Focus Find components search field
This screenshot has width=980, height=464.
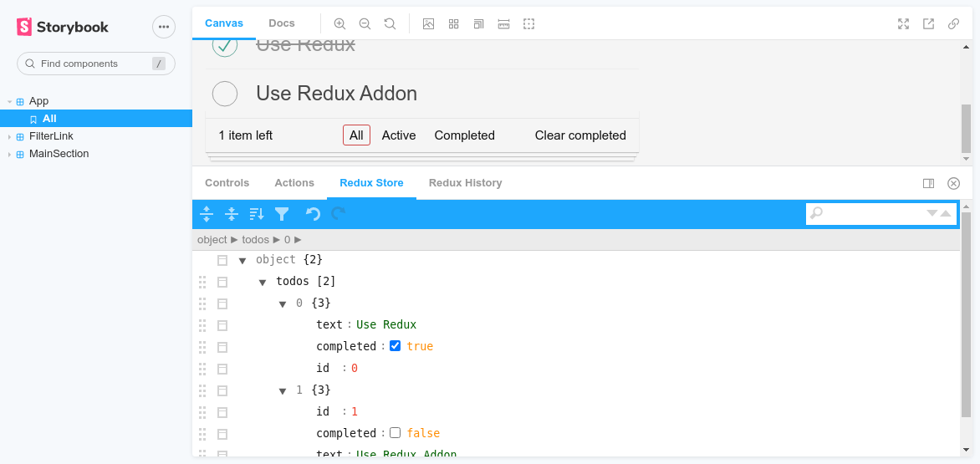click(96, 64)
